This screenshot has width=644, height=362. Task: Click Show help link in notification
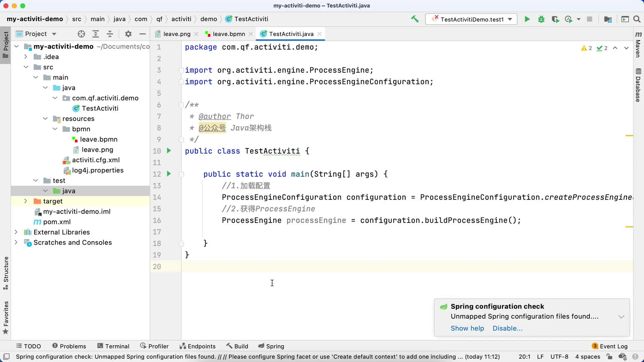click(x=467, y=328)
